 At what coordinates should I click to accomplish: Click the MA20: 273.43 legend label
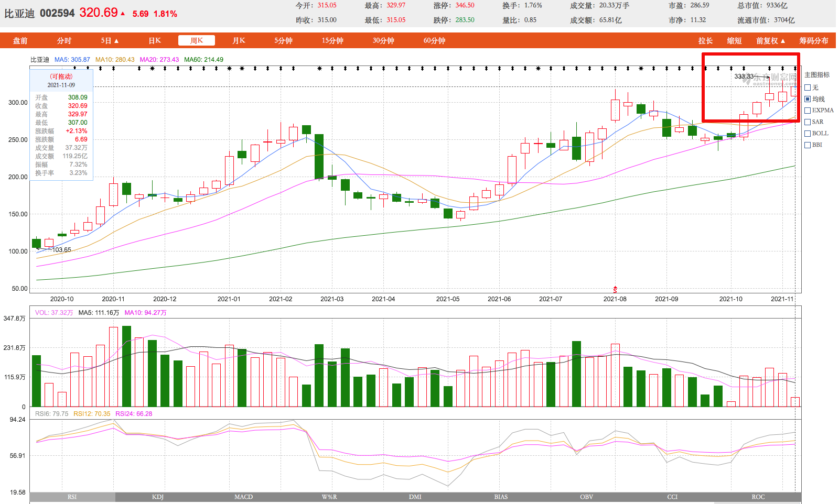pos(159,60)
